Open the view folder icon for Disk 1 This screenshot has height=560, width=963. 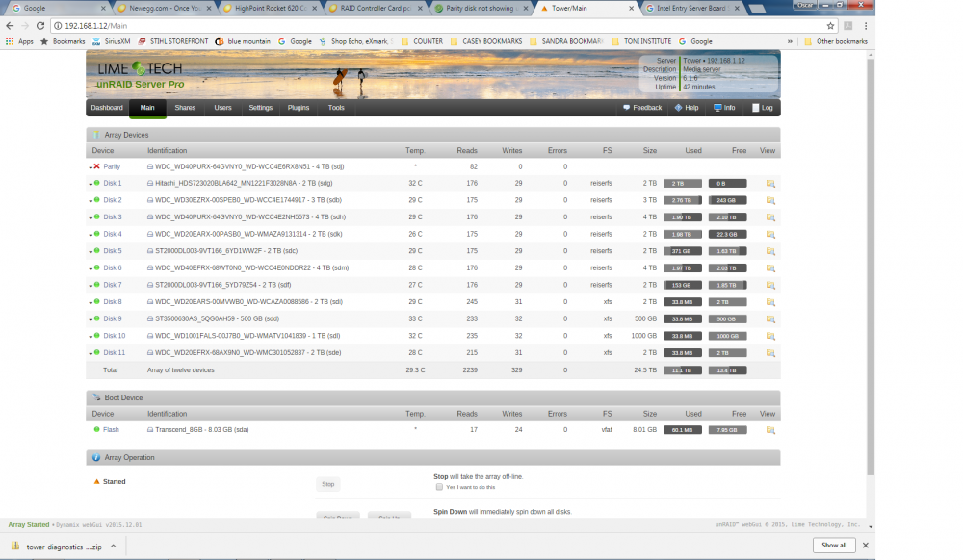coord(770,184)
